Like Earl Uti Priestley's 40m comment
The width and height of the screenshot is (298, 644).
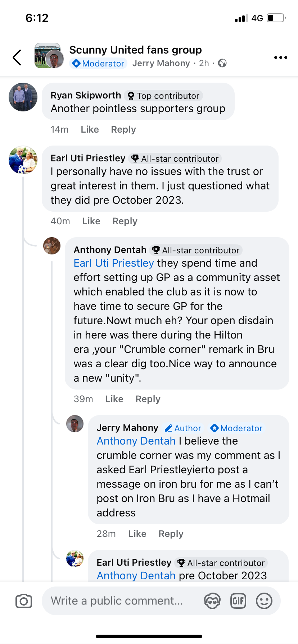coord(91,221)
